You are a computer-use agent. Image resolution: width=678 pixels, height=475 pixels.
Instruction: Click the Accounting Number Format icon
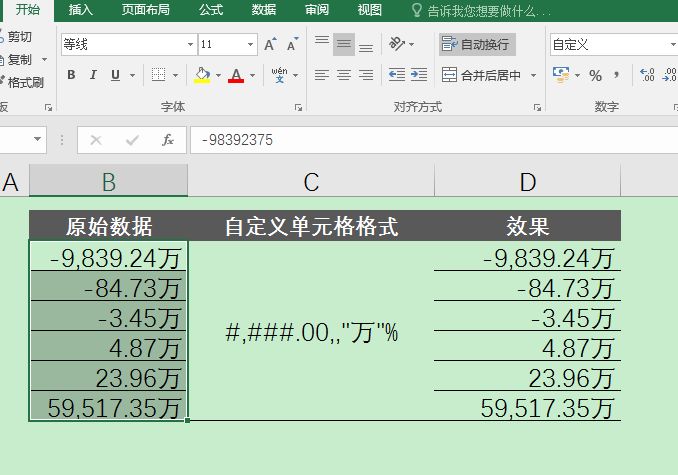click(561, 75)
